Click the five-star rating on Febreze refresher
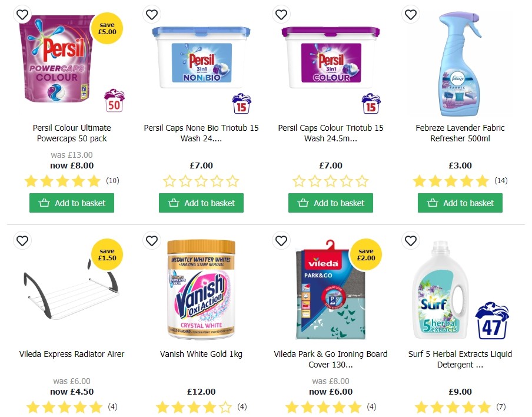Screen dimensions: 532x417 click(451, 181)
